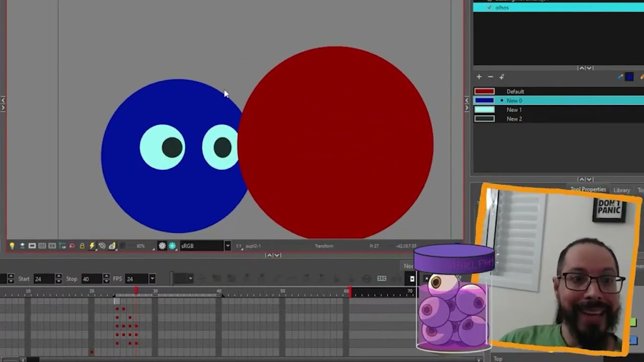Click the Stop field stepper arrows

tap(106, 279)
